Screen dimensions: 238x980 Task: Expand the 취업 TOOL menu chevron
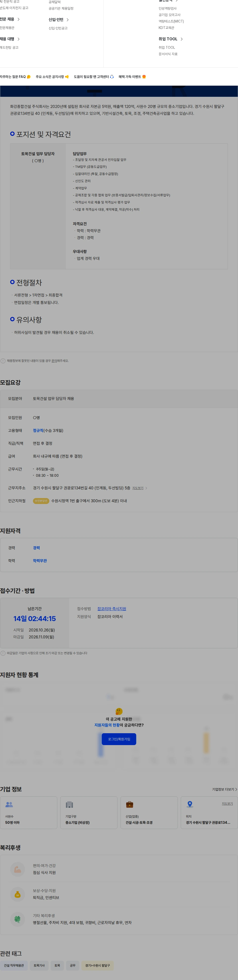pos(182,39)
